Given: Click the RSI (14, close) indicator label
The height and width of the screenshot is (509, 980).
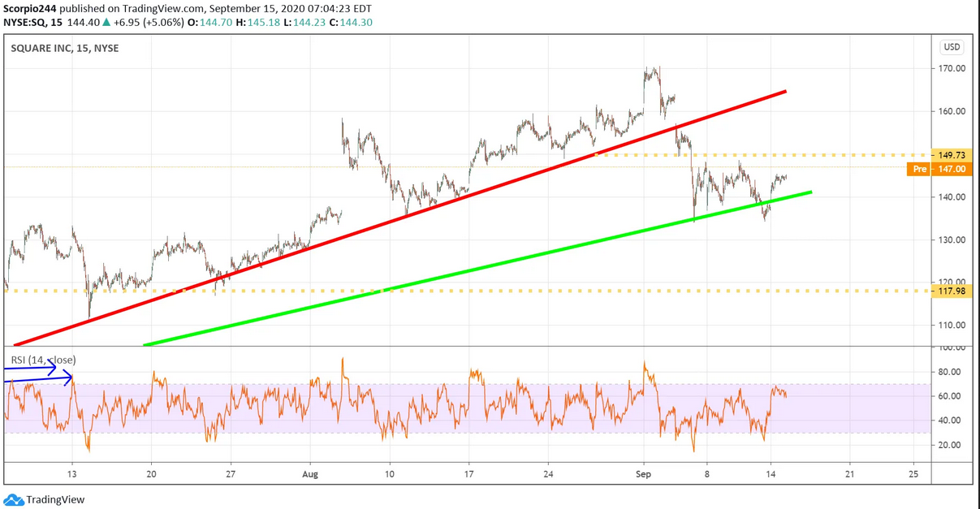Looking at the screenshot, I should tap(41, 360).
